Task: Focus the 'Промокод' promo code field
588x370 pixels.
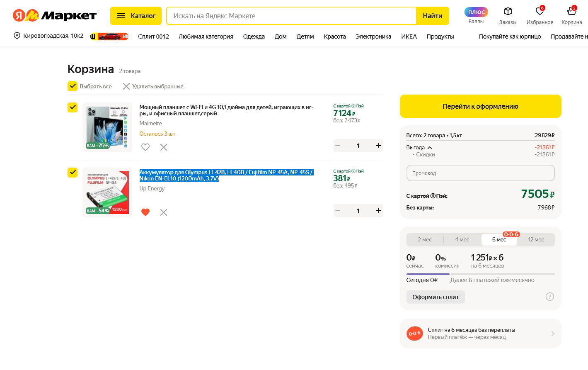Action: click(480, 173)
